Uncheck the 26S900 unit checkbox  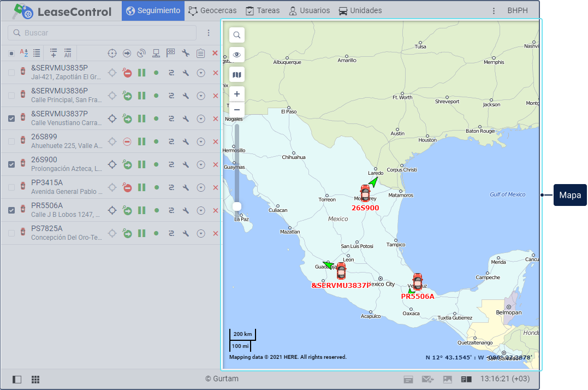point(11,164)
